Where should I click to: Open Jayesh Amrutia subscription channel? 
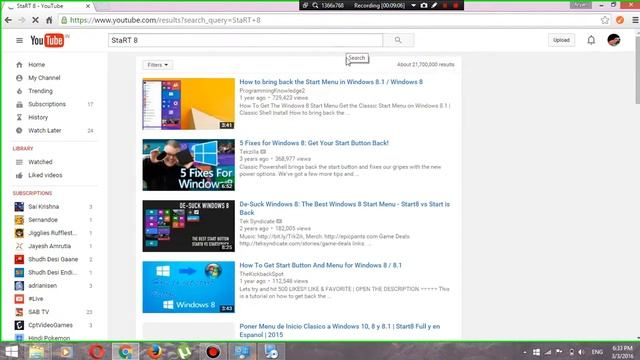click(x=49, y=246)
